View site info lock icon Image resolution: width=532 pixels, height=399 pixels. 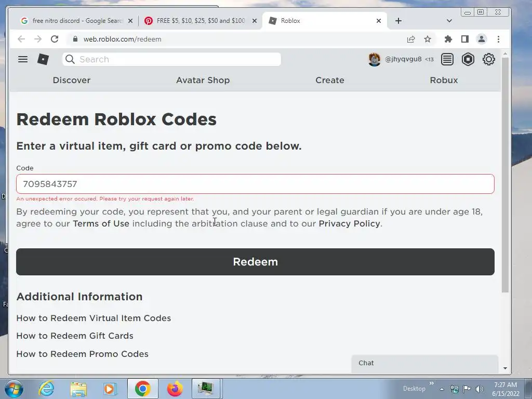[75, 39]
